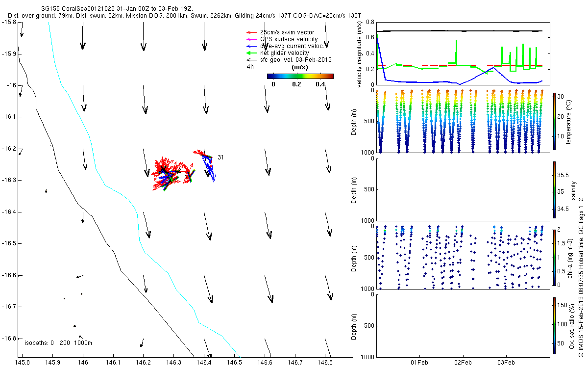The width and height of the screenshot is (588, 368).
Task: Click the map latitude tick '-16.5'
Action: coord(8,243)
